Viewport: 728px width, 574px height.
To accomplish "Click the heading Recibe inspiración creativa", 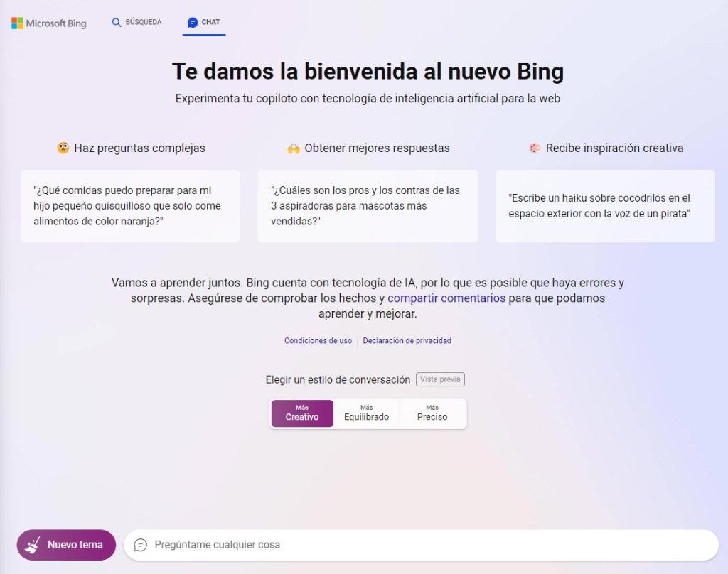I will point(614,148).
